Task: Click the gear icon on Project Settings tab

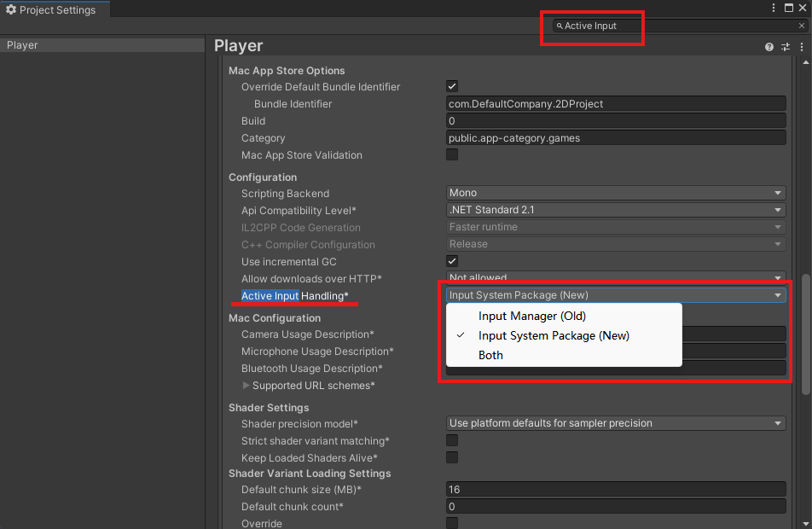Action: [x=11, y=9]
